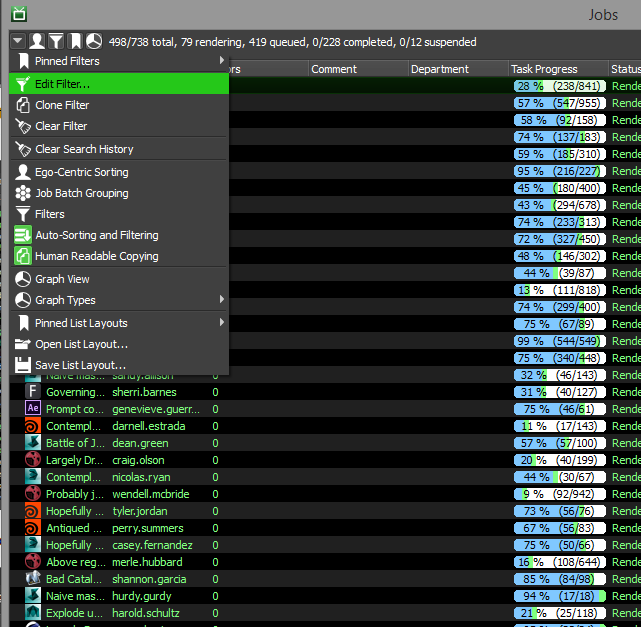Screen dimensions: 641x627
Task: Sort by the Department column header
Action: (458, 69)
